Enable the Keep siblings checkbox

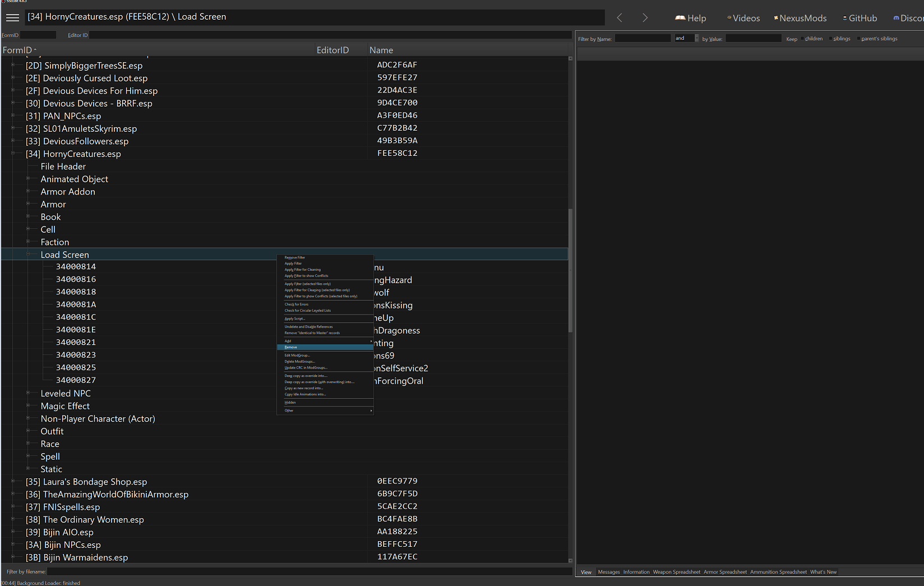[x=830, y=39]
